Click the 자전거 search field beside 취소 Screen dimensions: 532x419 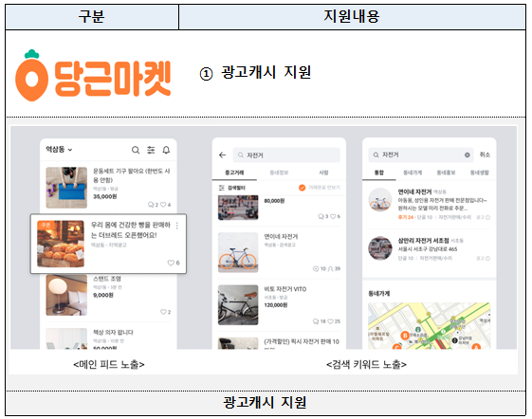tap(421, 155)
